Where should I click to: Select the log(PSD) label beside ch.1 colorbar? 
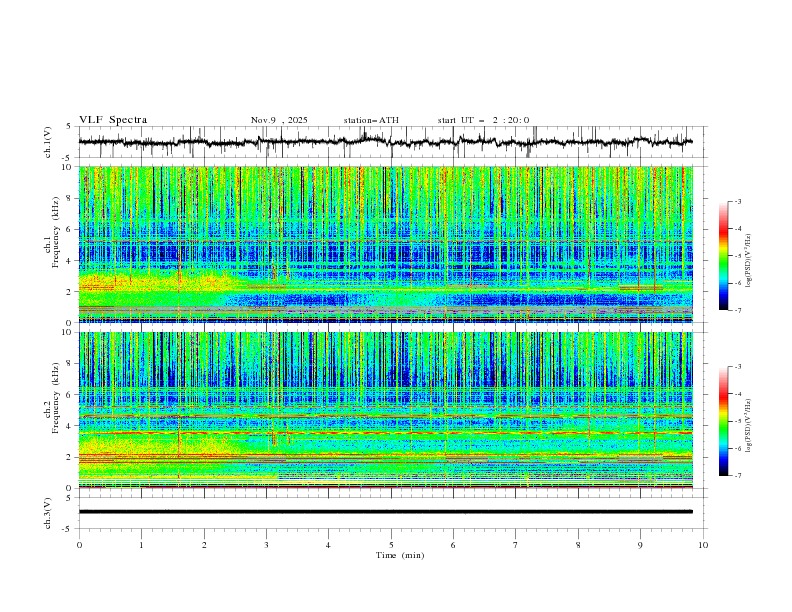tap(748, 261)
